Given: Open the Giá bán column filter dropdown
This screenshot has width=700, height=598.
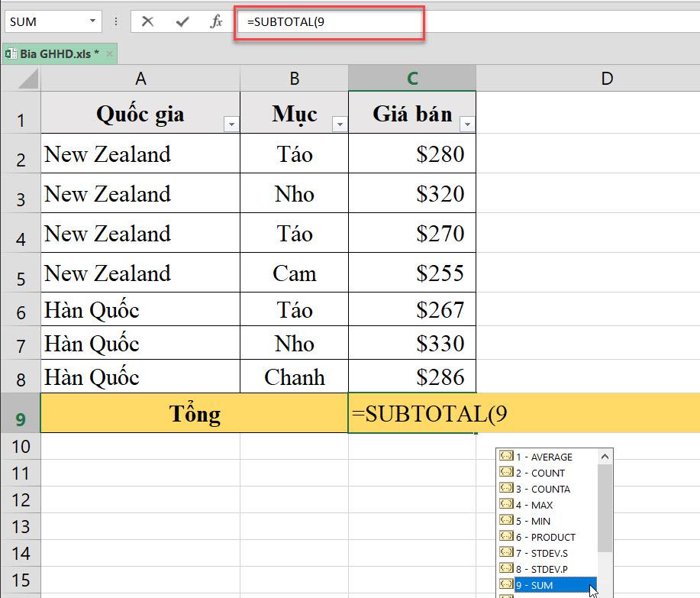Looking at the screenshot, I should (466, 124).
